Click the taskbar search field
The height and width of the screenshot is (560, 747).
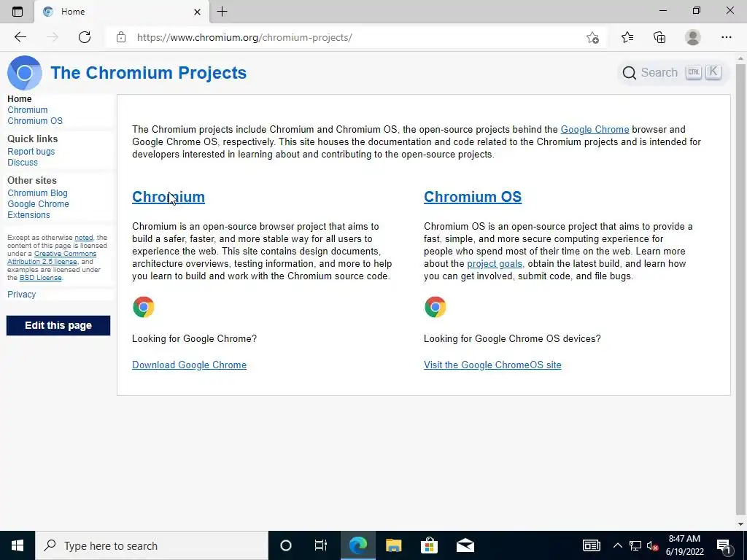pyautogui.click(x=152, y=545)
